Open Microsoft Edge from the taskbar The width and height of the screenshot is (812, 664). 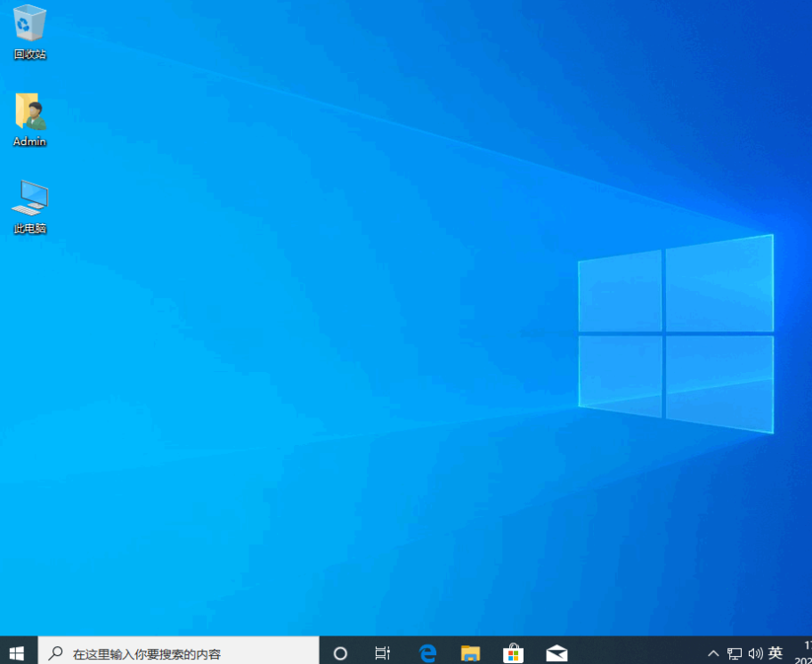click(x=427, y=651)
